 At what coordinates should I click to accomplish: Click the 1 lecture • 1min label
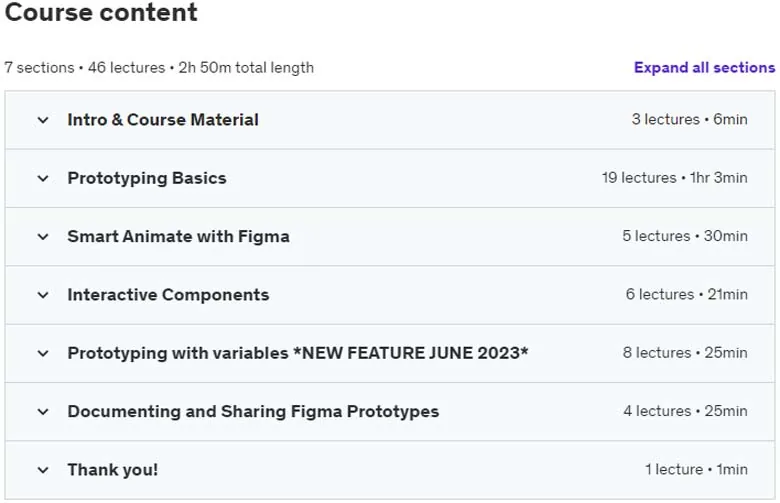tap(696, 469)
